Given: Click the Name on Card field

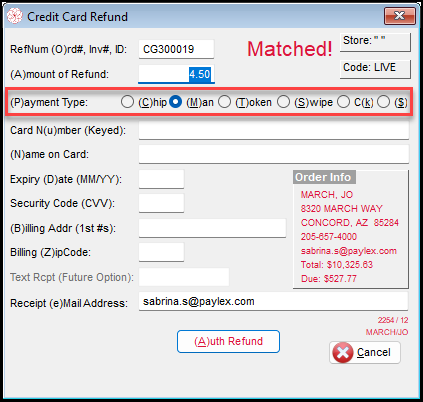Looking at the screenshot, I should pyautogui.click(x=274, y=154).
